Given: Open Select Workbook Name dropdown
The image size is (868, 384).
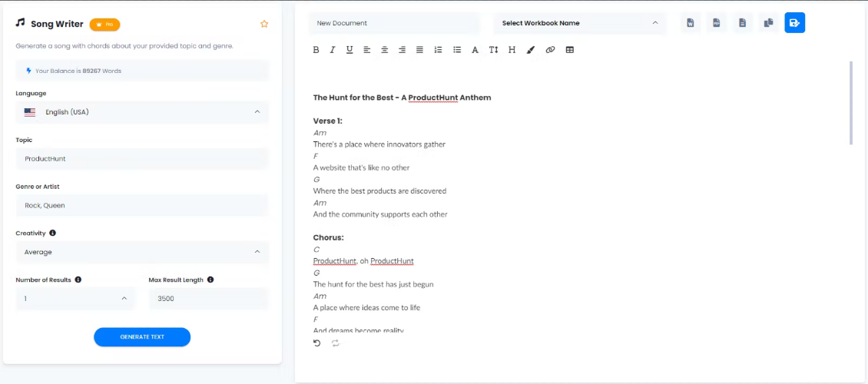Looking at the screenshot, I should (x=580, y=23).
